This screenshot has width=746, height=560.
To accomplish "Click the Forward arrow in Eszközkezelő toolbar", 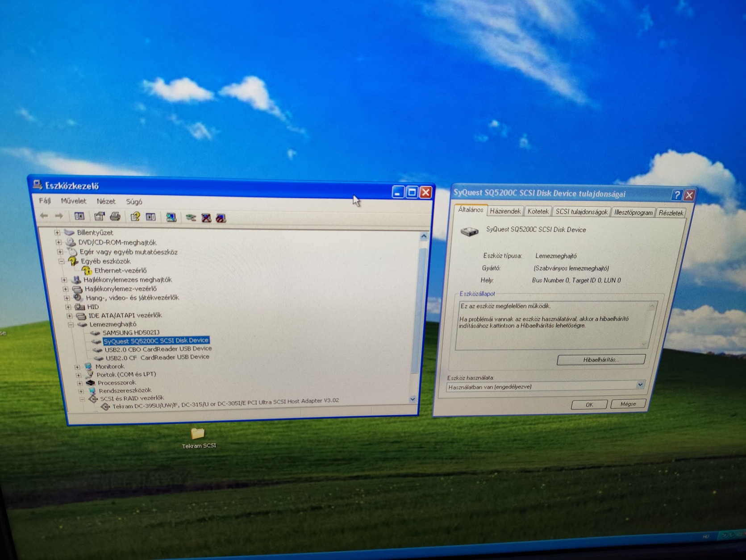I will pyautogui.click(x=58, y=216).
